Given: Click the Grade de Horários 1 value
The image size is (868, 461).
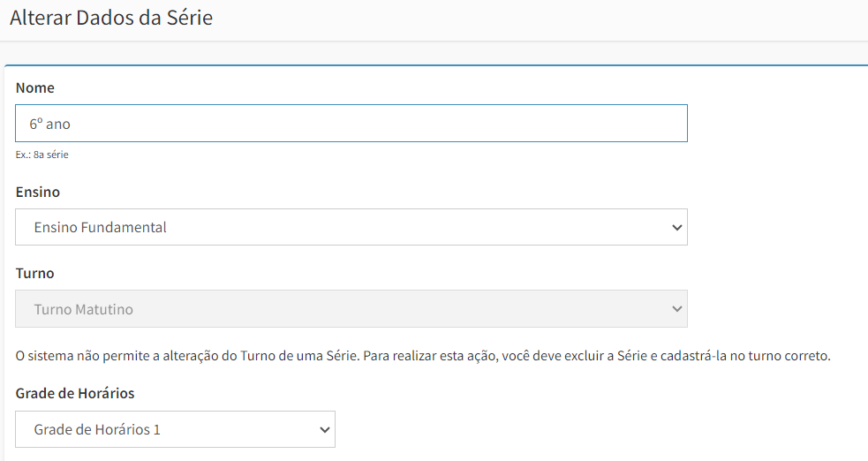Looking at the screenshot, I should coord(97,429).
